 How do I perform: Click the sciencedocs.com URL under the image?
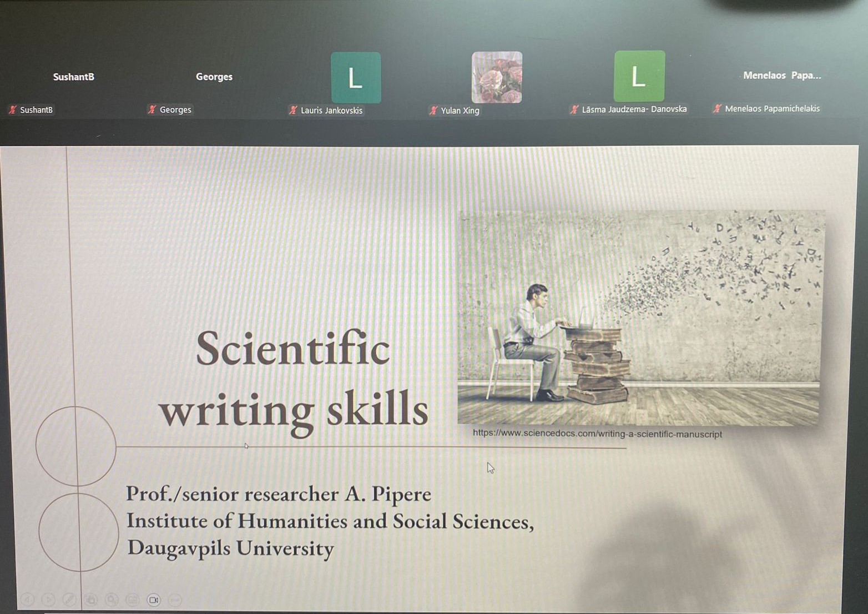(x=597, y=434)
